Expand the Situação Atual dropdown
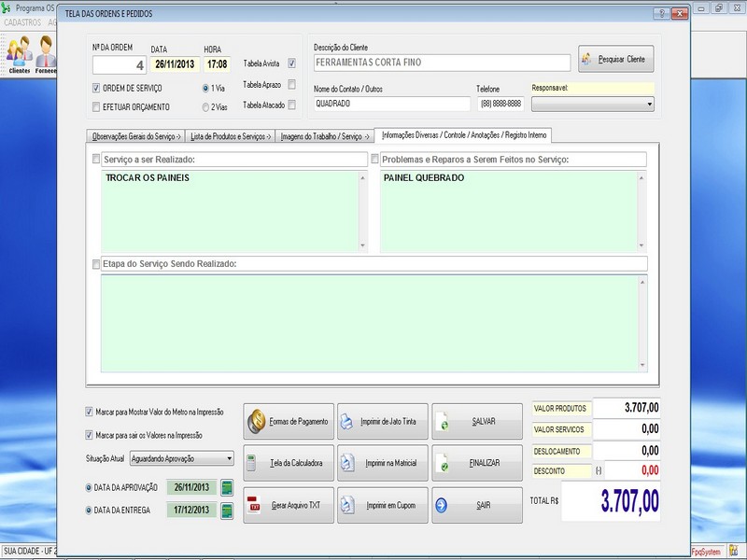This screenshot has width=747, height=560. 230,458
